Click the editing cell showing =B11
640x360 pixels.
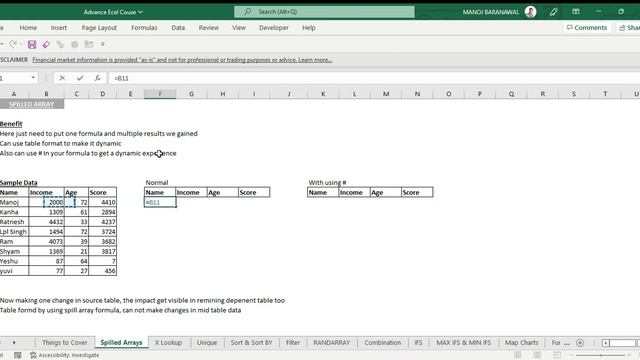(x=160, y=202)
